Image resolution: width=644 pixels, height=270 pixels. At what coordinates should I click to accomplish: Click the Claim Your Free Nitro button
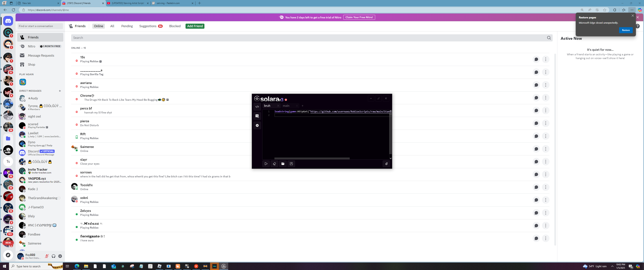click(359, 17)
